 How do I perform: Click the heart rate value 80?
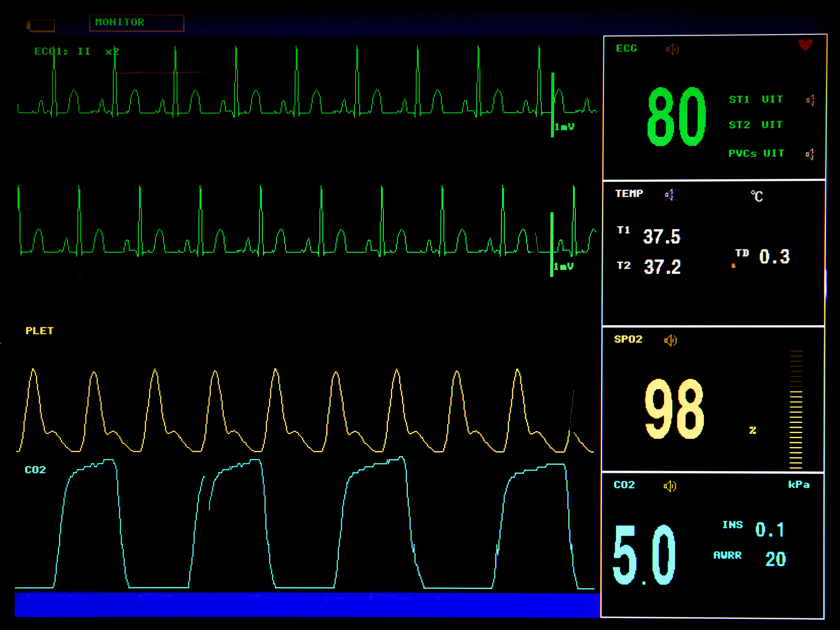click(x=676, y=117)
